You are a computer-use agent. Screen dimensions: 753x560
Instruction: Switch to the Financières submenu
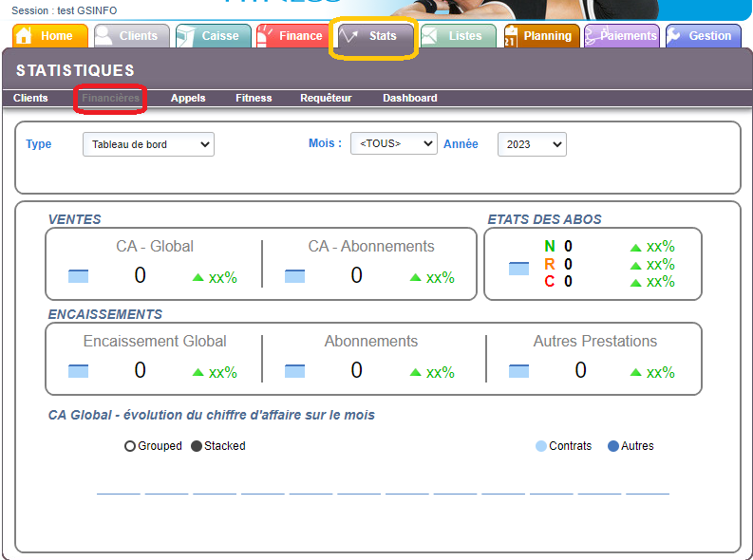[x=111, y=98]
